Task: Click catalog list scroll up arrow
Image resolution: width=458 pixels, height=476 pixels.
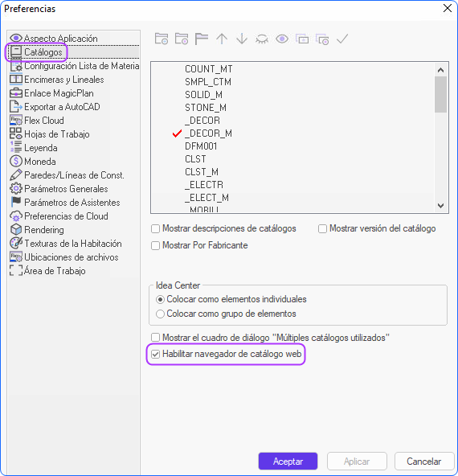Action: pos(440,70)
